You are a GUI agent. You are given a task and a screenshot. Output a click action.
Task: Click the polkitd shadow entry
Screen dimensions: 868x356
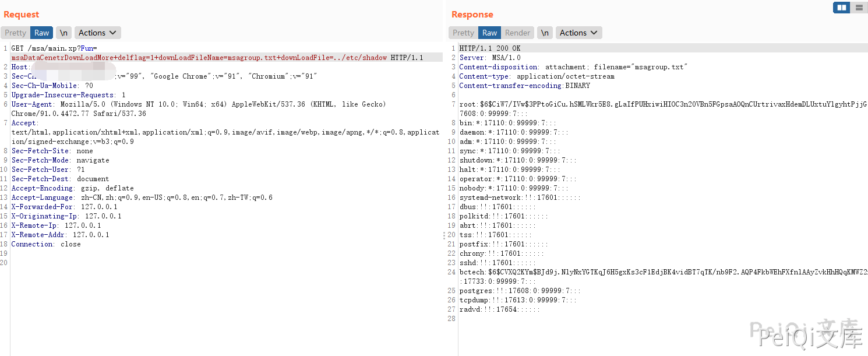tap(504, 216)
